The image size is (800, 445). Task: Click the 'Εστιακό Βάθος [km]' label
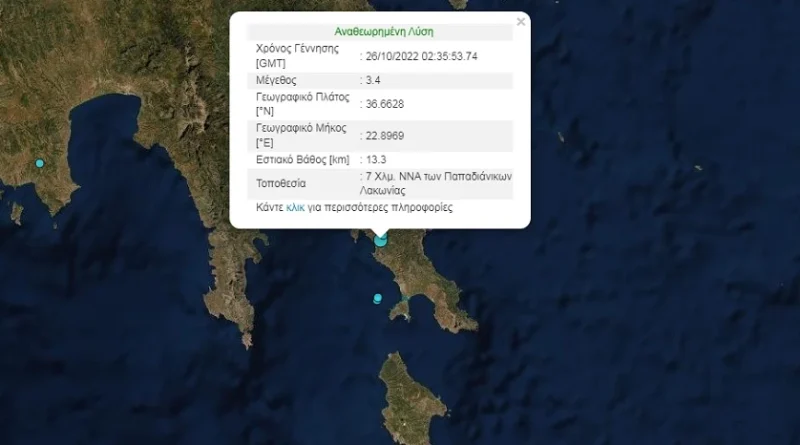tap(302, 159)
